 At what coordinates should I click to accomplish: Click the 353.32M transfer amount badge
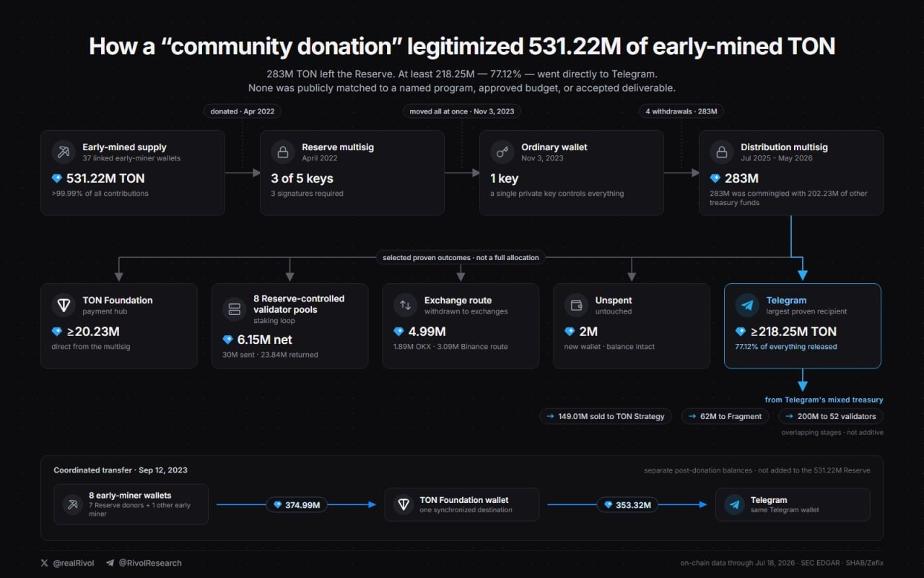click(x=627, y=505)
